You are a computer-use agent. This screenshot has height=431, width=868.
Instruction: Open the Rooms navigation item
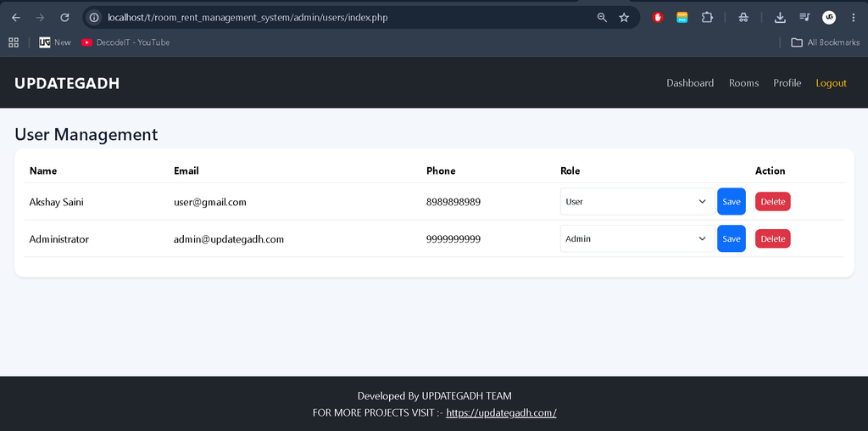743,83
